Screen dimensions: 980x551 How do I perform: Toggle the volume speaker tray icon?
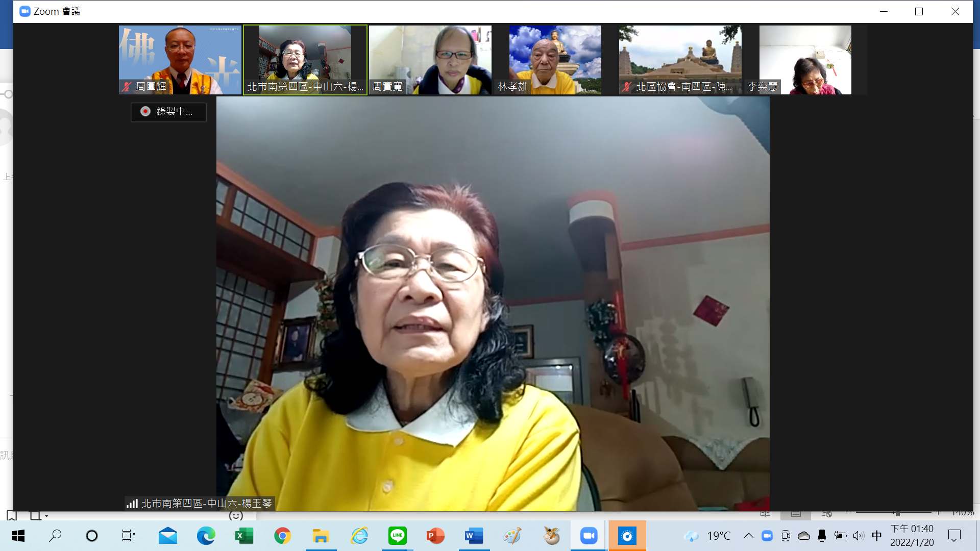pyautogui.click(x=859, y=536)
